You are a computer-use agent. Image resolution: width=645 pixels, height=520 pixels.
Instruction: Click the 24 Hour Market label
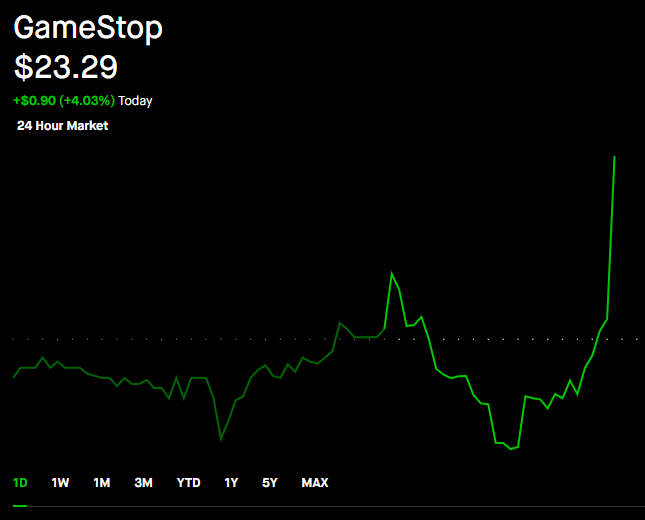pos(63,125)
